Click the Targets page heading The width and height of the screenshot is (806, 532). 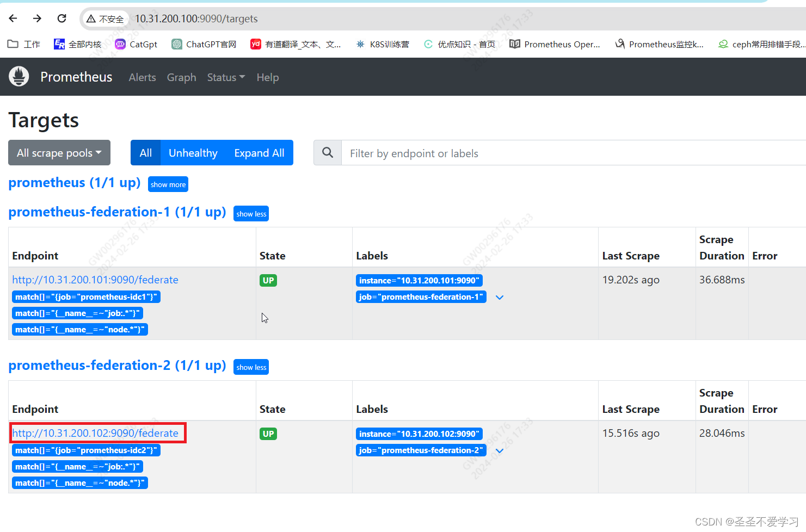pos(44,120)
